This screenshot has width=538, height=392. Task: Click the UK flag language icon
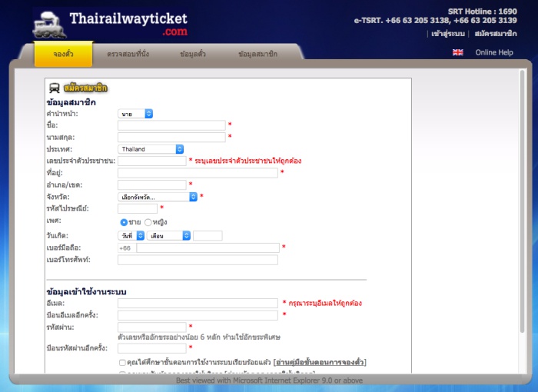[458, 52]
